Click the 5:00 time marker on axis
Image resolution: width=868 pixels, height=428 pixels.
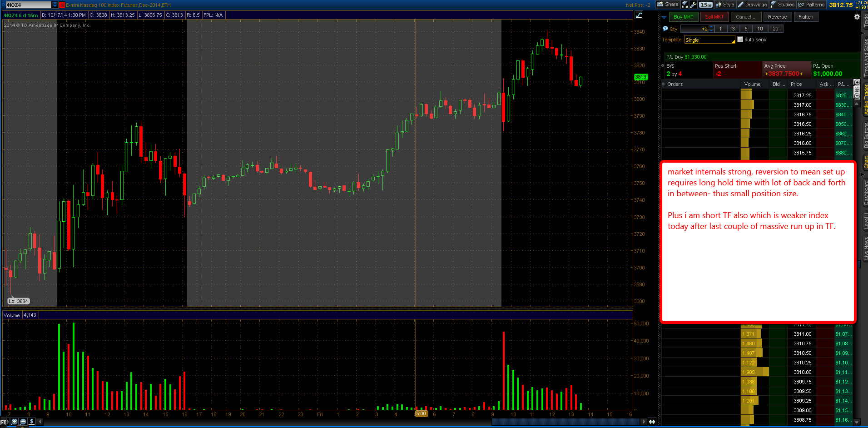point(421,413)
